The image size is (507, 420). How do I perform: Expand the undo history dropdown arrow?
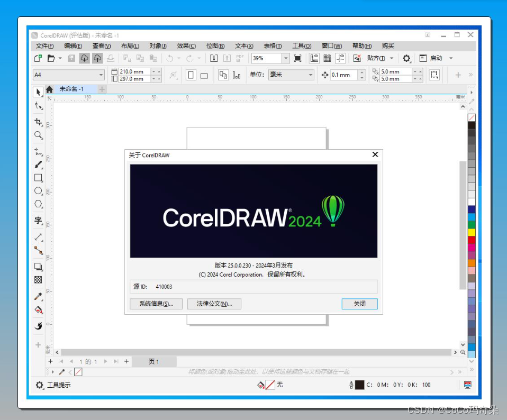(x=179, y=58)
